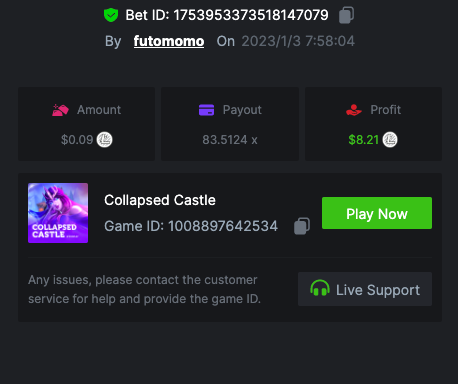Click the $8.21 profit value
The height and width of the screenshot is (384, 458).
click(x=363, y=140)
